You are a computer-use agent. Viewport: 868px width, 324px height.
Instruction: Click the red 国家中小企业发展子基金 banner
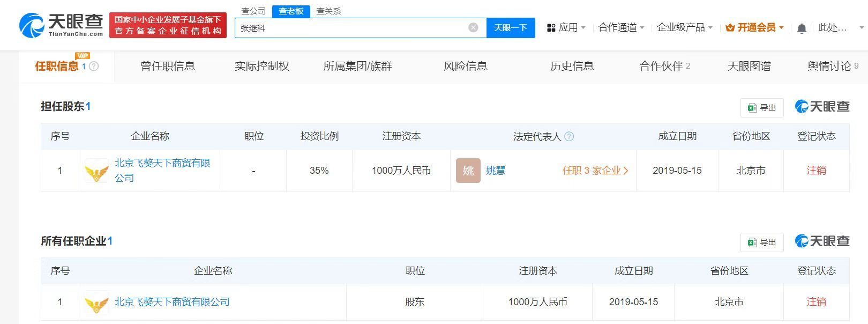(168, 25)
